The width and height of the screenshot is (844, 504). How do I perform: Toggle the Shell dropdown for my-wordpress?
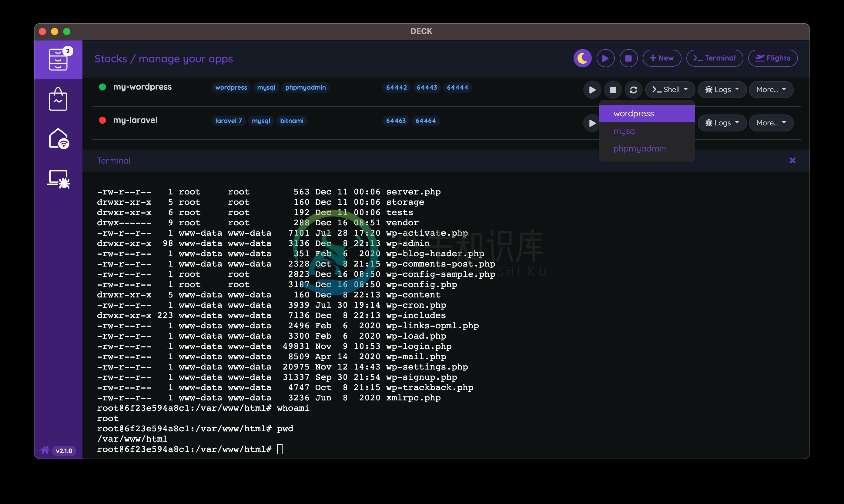click(x=670, y=90)
